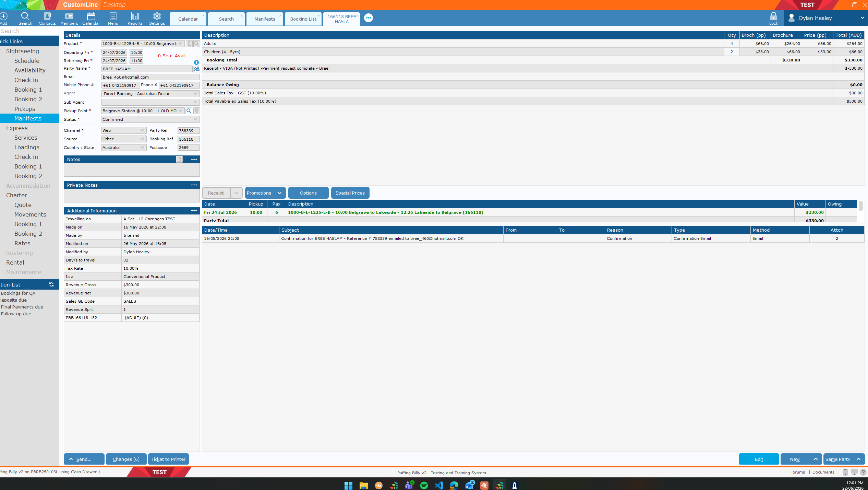Click the Ticket to Printer button
This screenshot has width=868, height=490.
coord(168,459)
